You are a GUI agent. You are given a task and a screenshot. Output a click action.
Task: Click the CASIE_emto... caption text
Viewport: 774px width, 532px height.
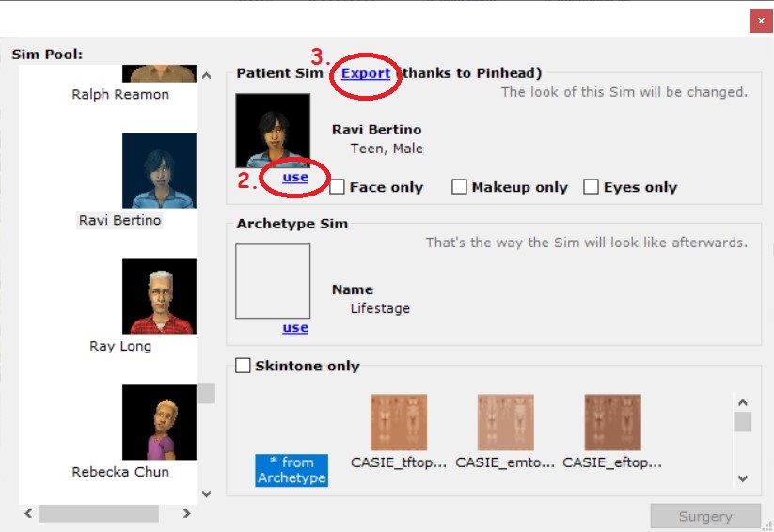click(505, 462)
